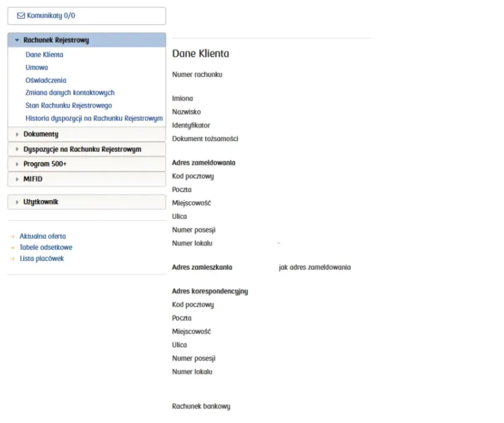Show Historia dyspozycji na Rachunku Rejestrowym
Image resolution: width=504 pixels, height=423 pixels.
coord(94,118)
